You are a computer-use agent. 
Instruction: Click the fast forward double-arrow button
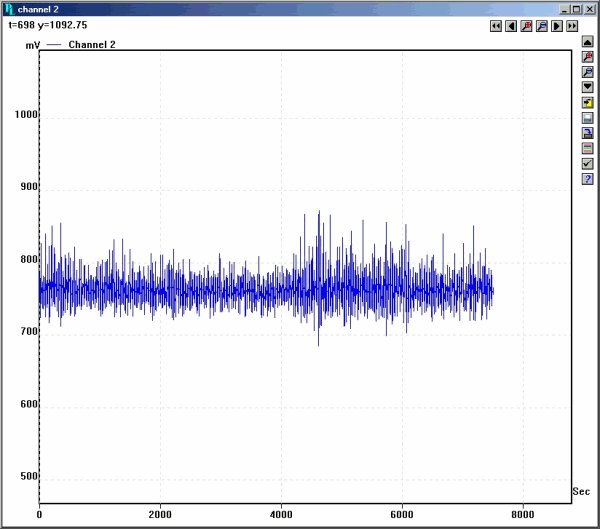(x=572, y=27)
